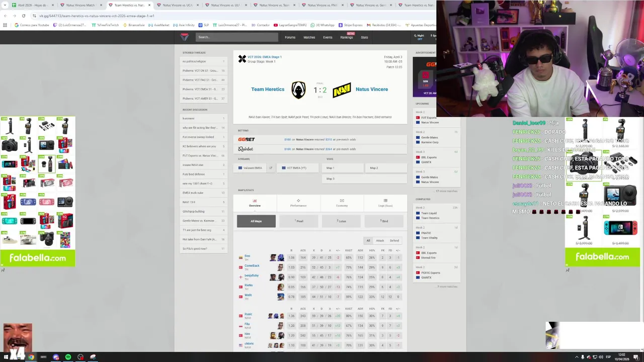Click the yellow NAVI team logo
The image size is (644, 362).
coord(342,89)
